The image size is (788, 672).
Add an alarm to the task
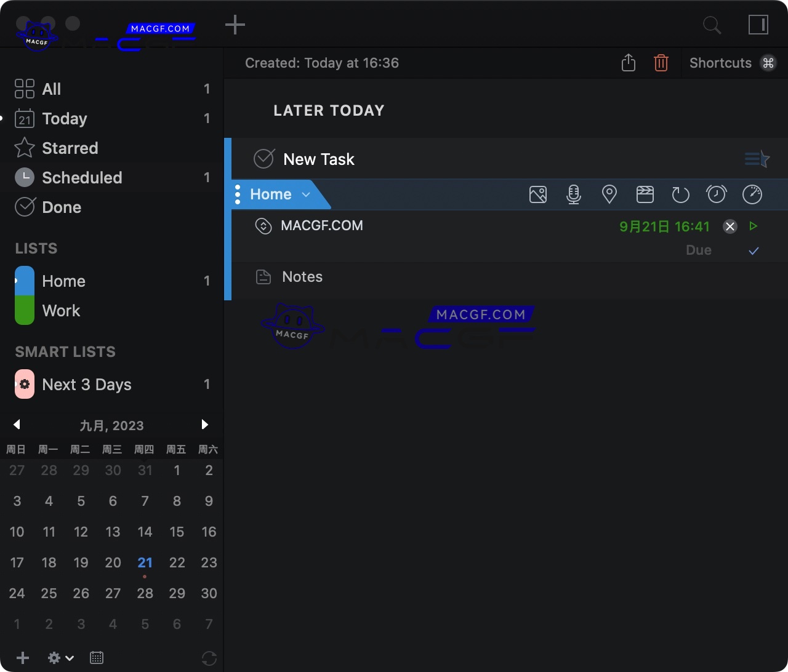[x=717, y=194]
